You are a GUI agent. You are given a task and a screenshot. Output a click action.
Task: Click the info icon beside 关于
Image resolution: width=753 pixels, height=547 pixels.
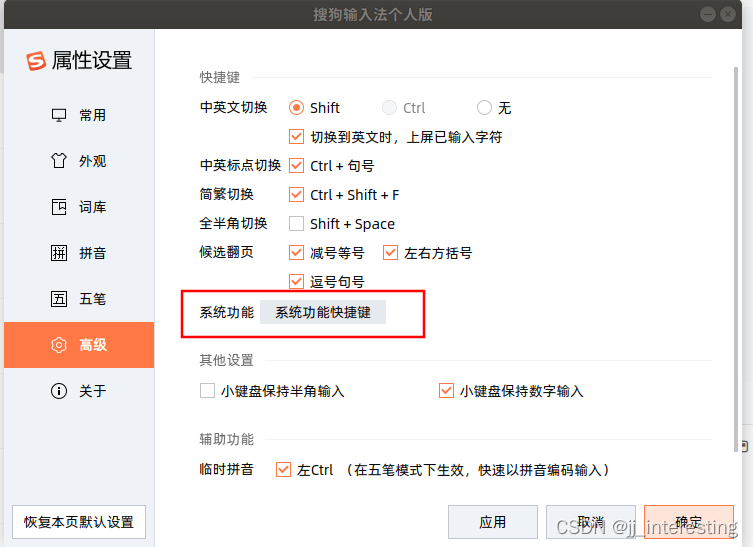coord(59,391)
